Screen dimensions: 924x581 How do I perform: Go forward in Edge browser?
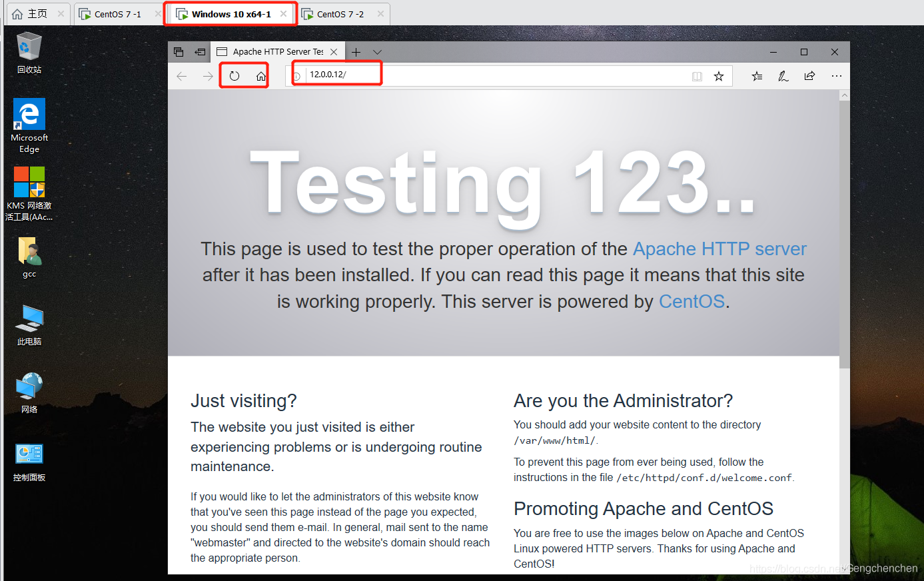(x=208, y=76)
